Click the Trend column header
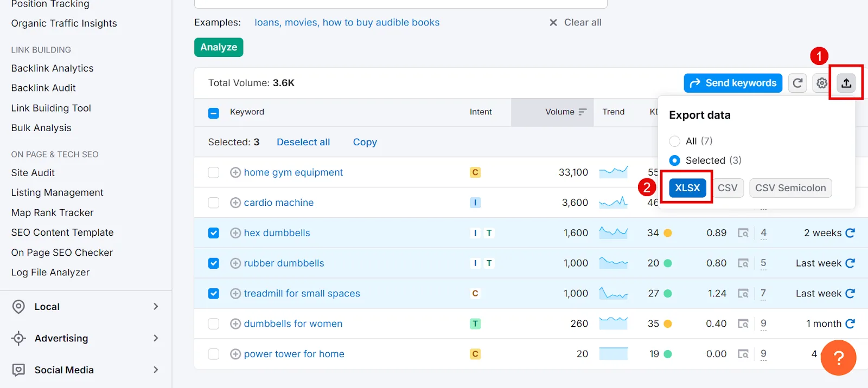 614,112
